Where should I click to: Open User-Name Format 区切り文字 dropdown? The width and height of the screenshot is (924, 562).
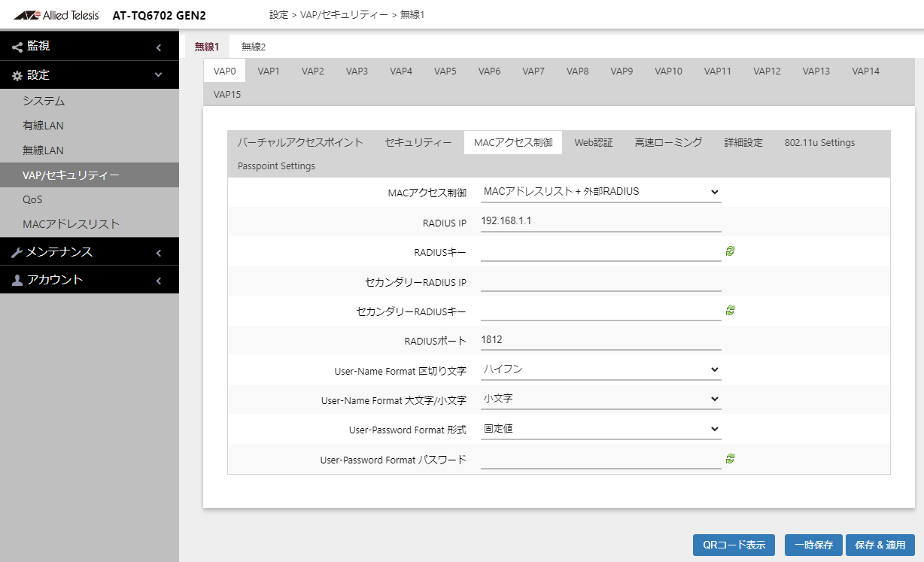[600, 369]
